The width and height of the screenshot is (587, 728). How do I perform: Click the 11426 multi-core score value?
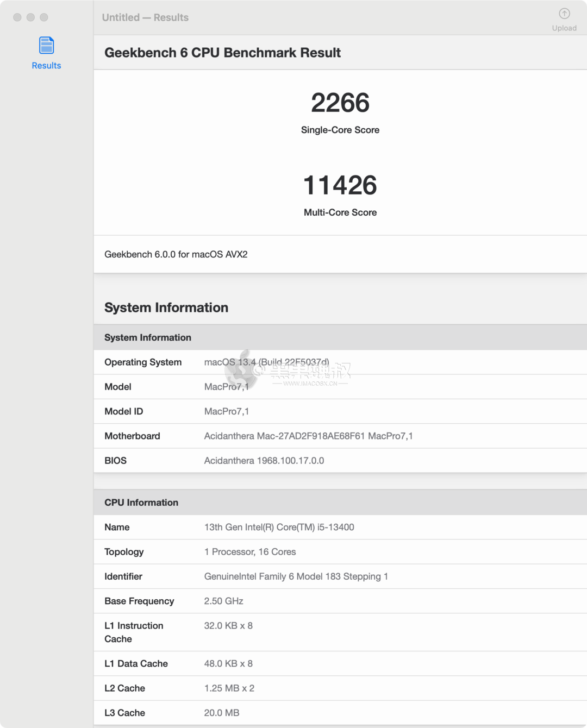point(340,185)
